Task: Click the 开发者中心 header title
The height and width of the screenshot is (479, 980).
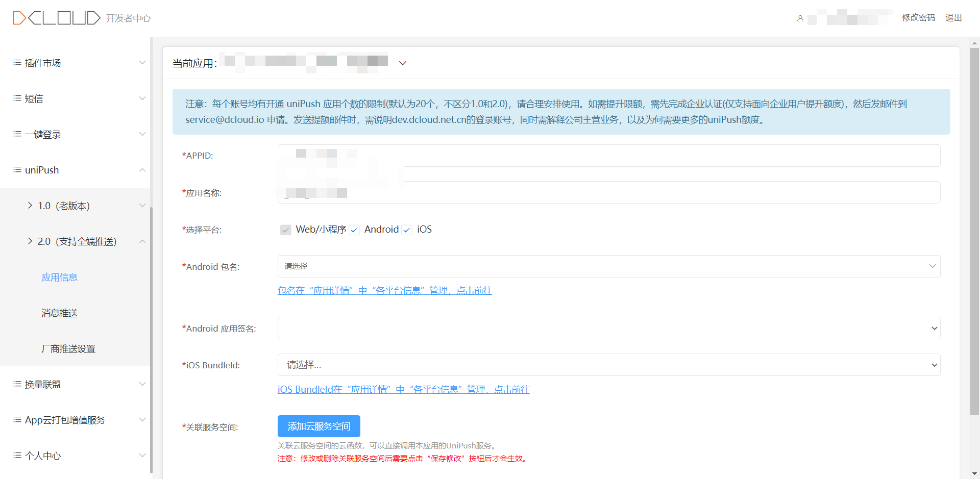Action: [128, 18]
